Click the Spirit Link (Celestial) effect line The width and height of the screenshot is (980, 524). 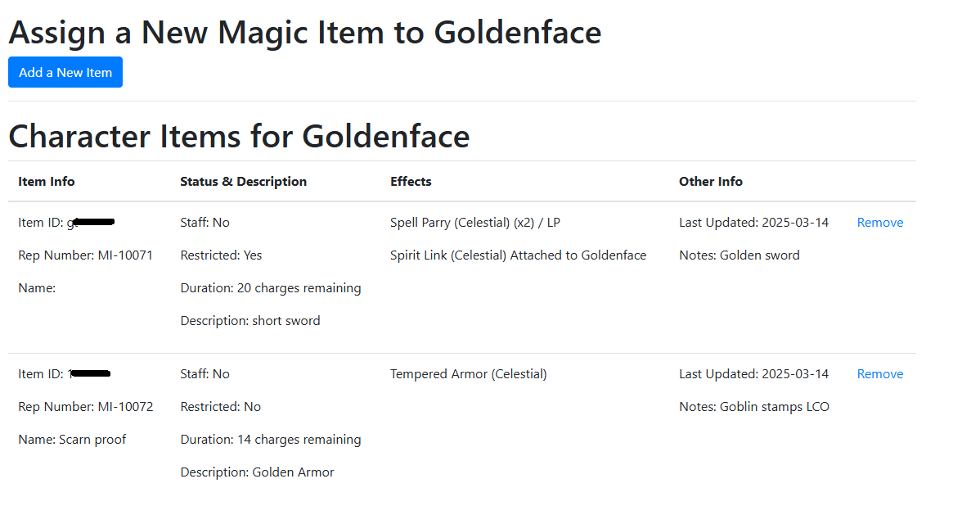tap(518, 255)
